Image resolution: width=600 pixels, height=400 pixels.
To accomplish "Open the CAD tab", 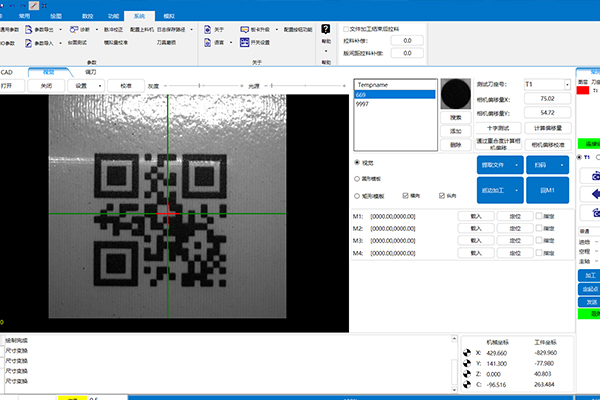I will point(7,72).
